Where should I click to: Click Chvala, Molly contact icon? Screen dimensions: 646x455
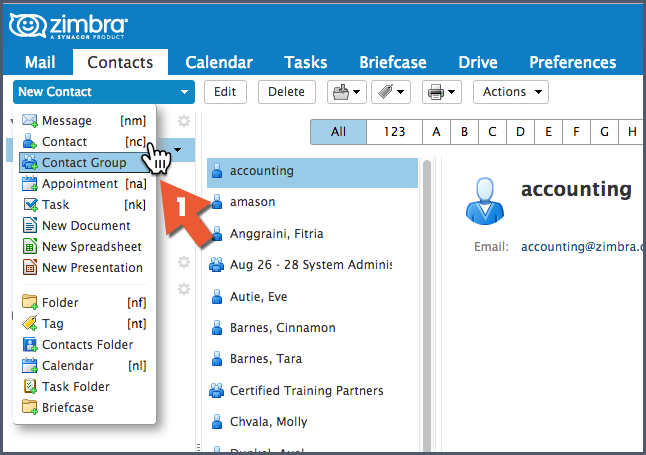[x=217, y=422]
